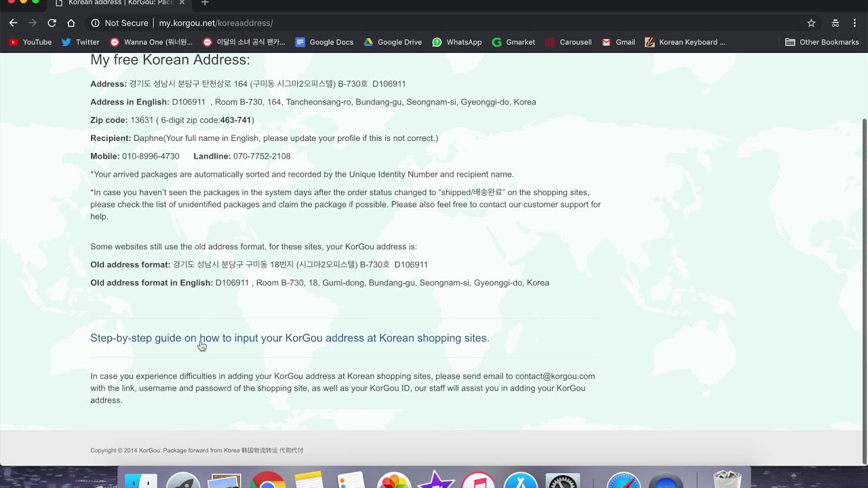The width and height of the screenshot is (868, 488).
Task: Click the old address format in English line
Action: pyautogui.click(x=319, y=283)
